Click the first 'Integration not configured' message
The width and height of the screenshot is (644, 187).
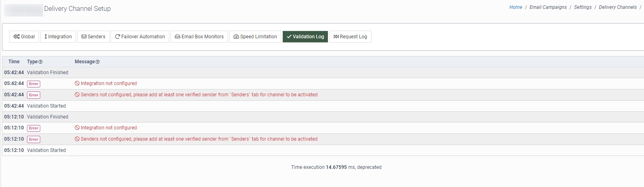tap(109, 83)
